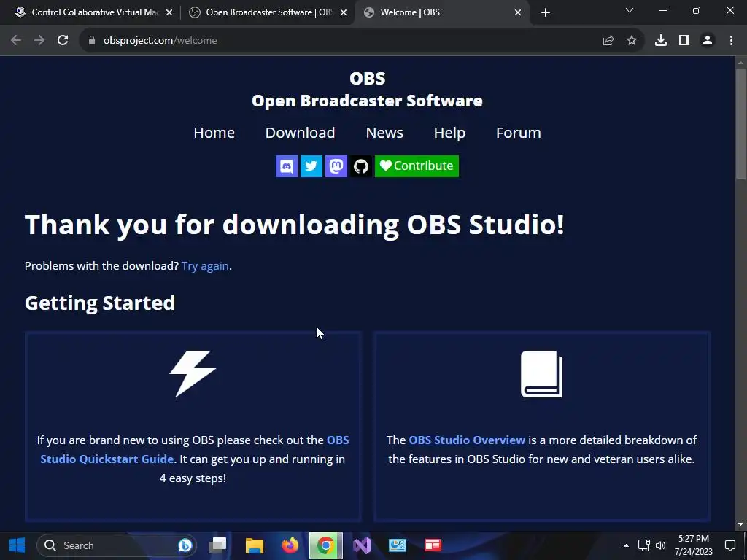The height and width of the screenshot is (560, 747).
Task: Open the Windows Start menu
Action: click(x=18, y=545)
